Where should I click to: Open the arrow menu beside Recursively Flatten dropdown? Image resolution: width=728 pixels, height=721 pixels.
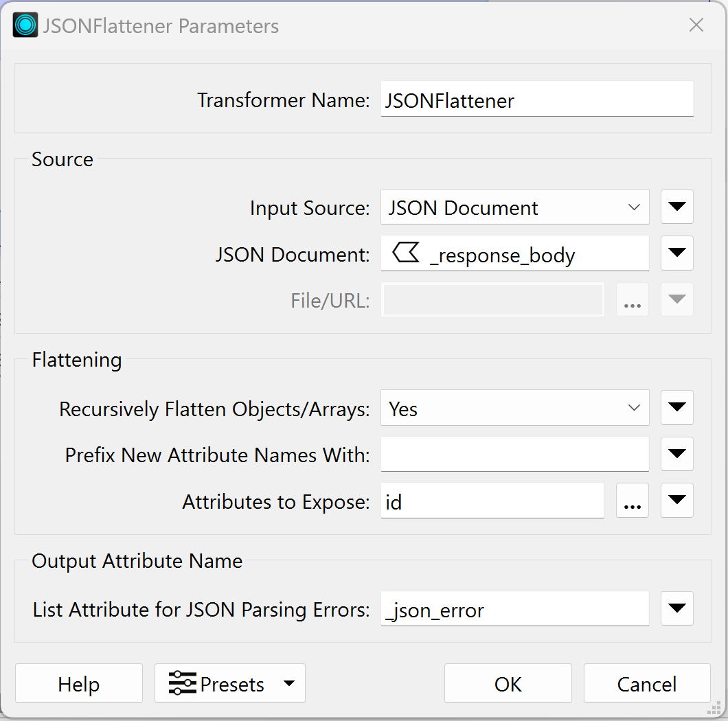(676, 408)
